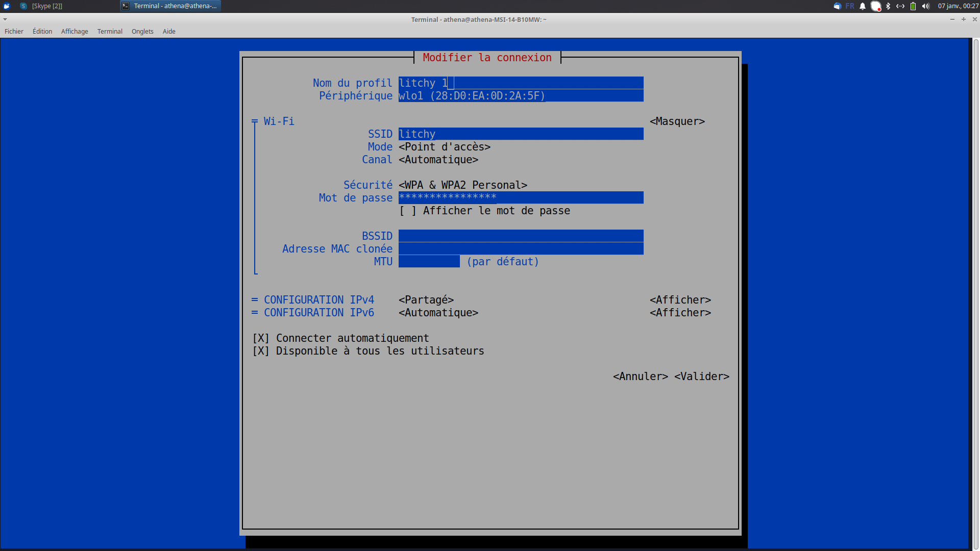Select the Terminal taskbar button
The image size is (980, 551).
(x=170, y=6)
